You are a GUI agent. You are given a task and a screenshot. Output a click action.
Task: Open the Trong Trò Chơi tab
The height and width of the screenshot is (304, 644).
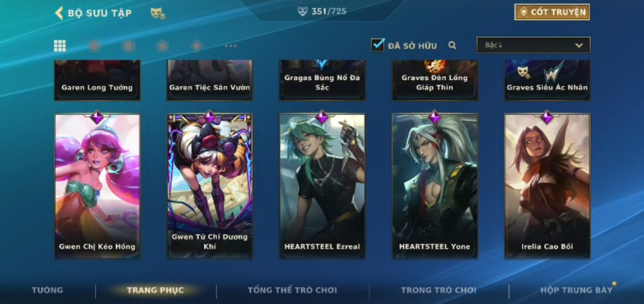pos(438,290)
